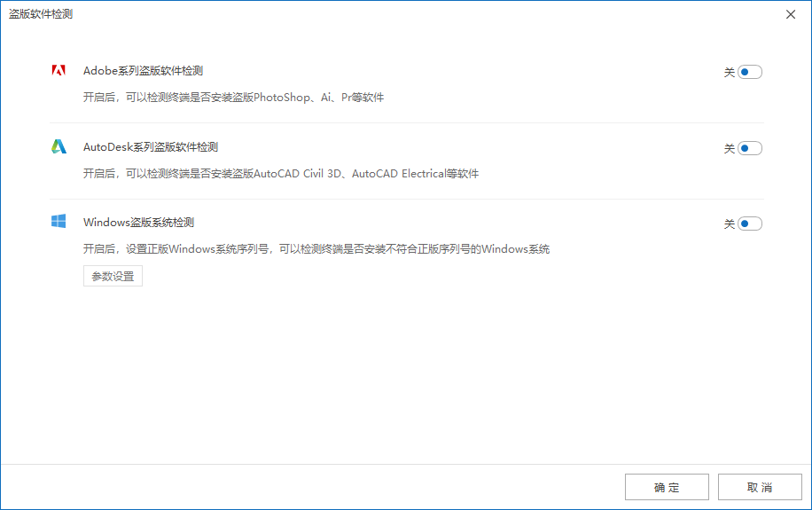812x510 pixels.
Task: Cancel using the 取消 button
Action: [x=760, y=487]
